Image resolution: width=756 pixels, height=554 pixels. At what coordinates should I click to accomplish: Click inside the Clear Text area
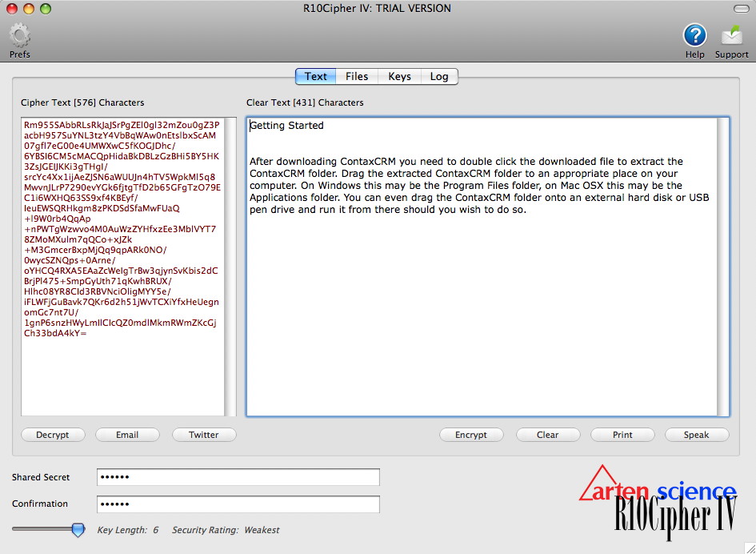(x=482, y=267)
